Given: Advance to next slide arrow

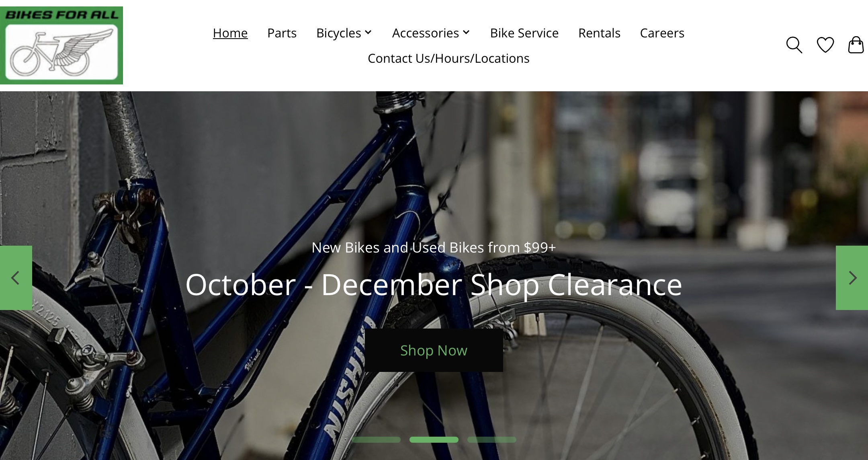Looking at the screenshot, I should [852, 278].
